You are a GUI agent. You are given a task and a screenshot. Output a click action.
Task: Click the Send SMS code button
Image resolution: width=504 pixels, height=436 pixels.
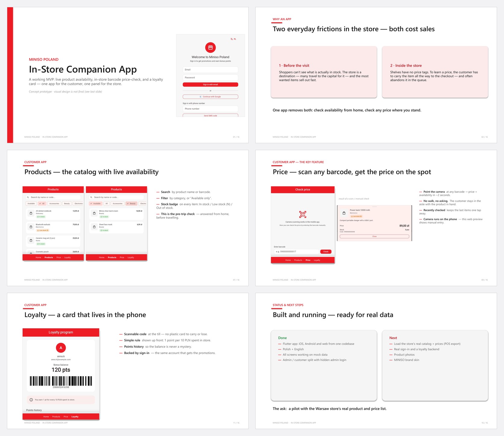pos(210,115)
